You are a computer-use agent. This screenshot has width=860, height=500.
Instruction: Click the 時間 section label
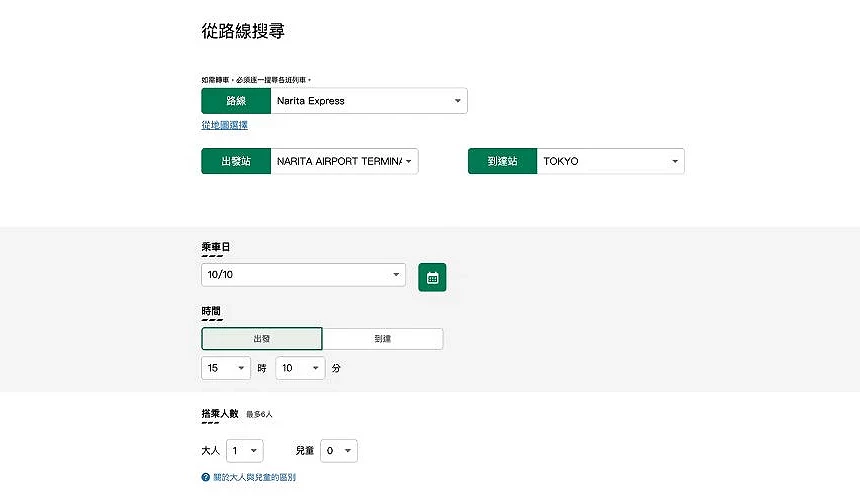pyautogui.click(x=211, y=311)
